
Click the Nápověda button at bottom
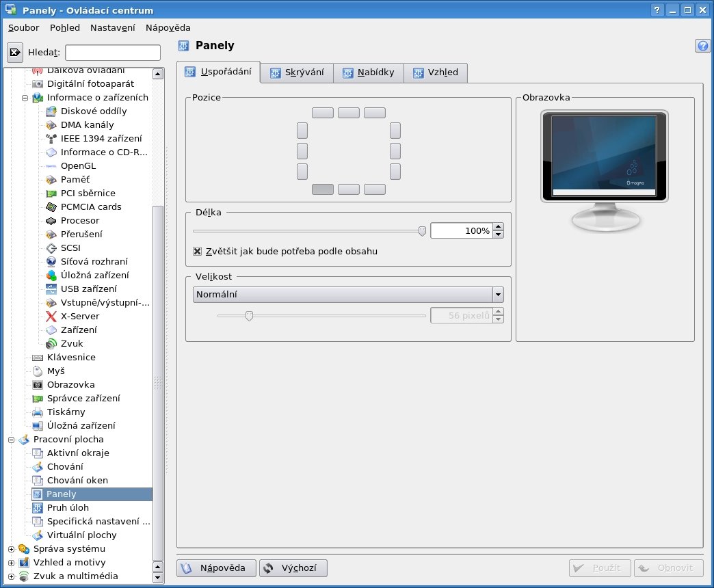[216, 568]
